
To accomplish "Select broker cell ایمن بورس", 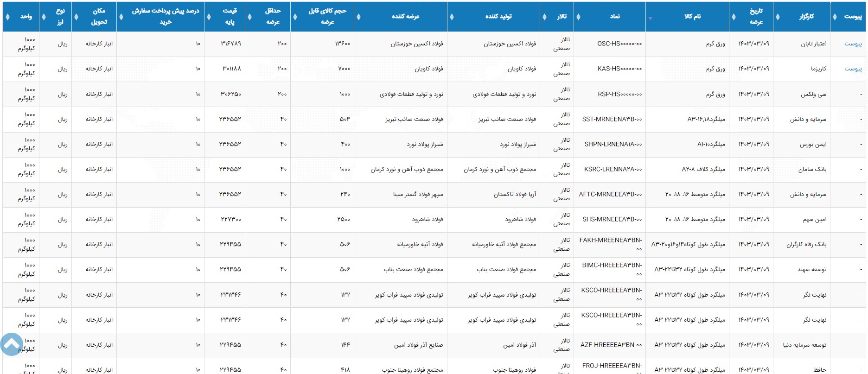I will click(x=813, y=144).
